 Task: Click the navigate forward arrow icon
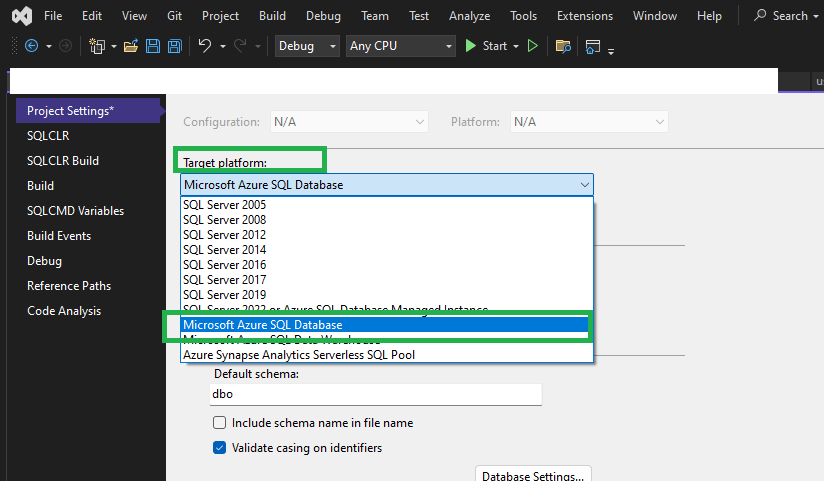click(66, 47)
